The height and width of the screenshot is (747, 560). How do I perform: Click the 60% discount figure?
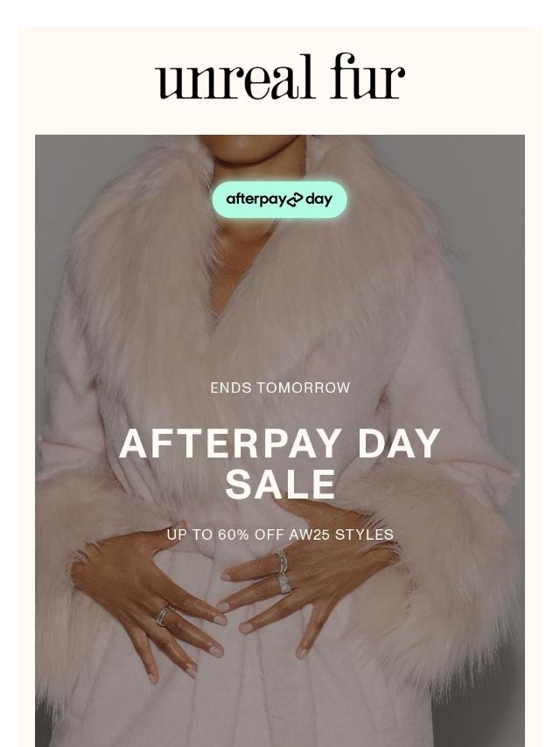coord(234,534)
